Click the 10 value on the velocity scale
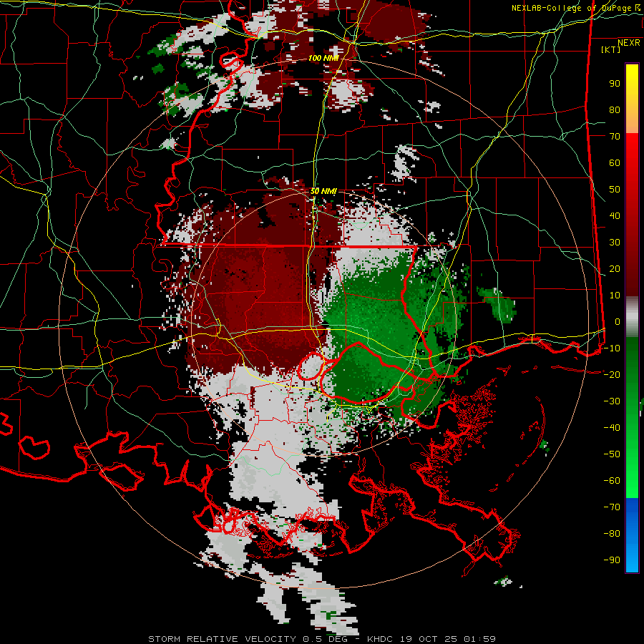 tap(615, 296)
